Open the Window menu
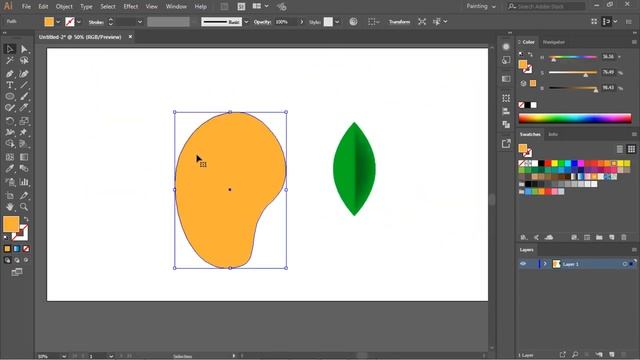The width and height of the screenshot is (640, 360). (x=176, y=7)
